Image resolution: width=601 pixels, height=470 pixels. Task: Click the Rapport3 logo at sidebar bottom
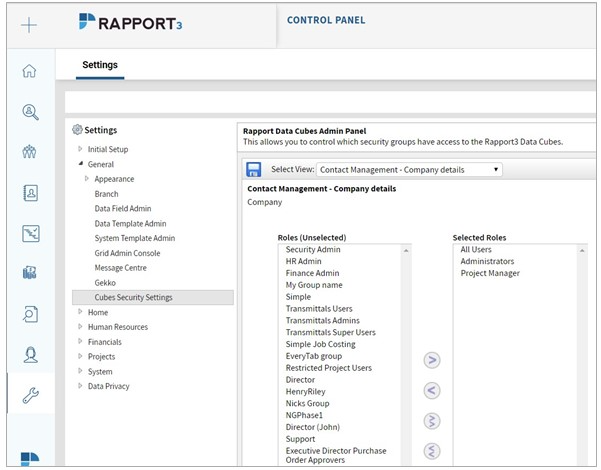(30, 459)
